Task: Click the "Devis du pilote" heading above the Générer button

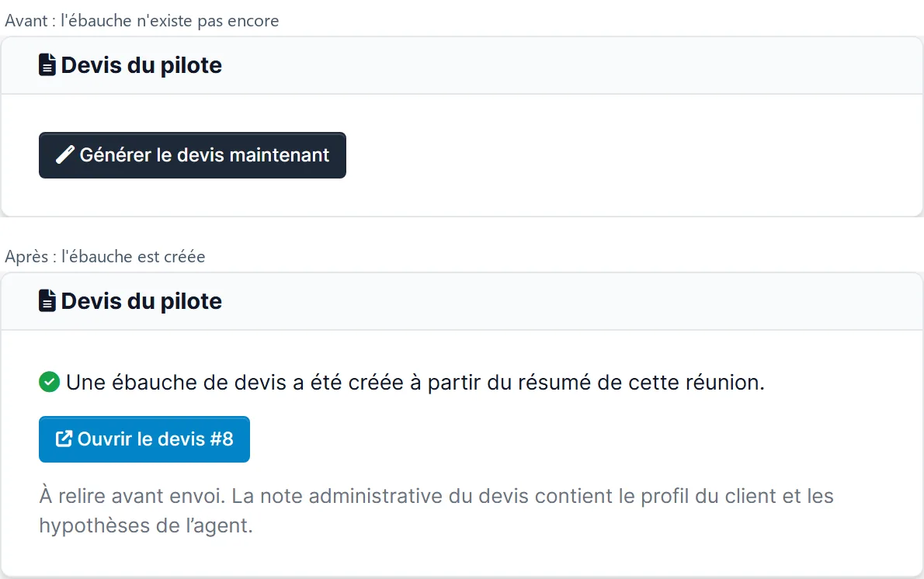Action: click(141, 64)
